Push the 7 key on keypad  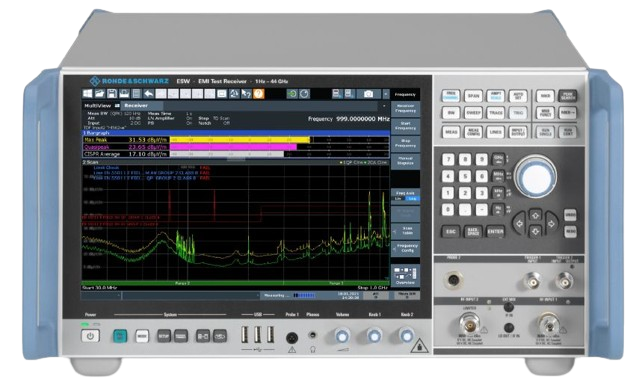pyautogui.click(x=448, y=159)
